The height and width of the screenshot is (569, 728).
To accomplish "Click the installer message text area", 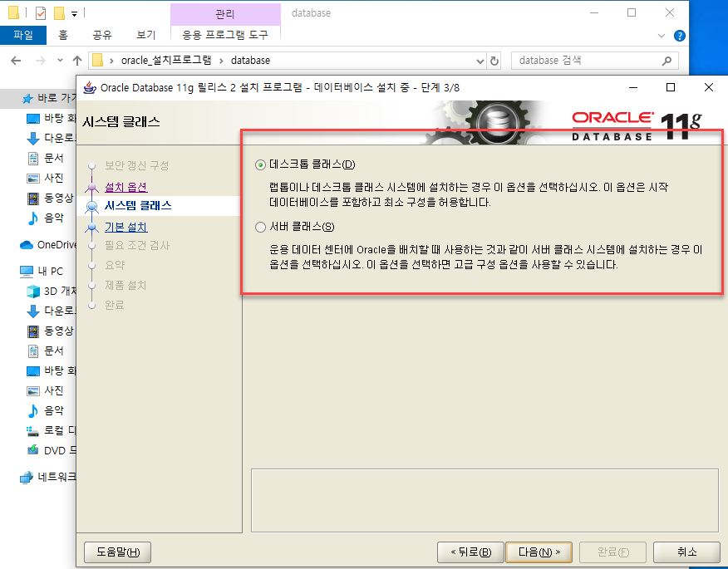I will click(485, 500).
